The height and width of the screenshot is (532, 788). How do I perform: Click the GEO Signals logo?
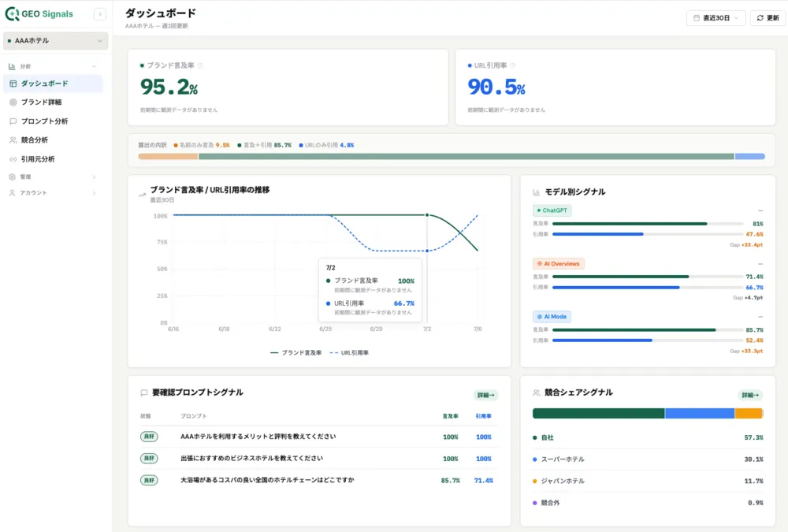point(39,14)
